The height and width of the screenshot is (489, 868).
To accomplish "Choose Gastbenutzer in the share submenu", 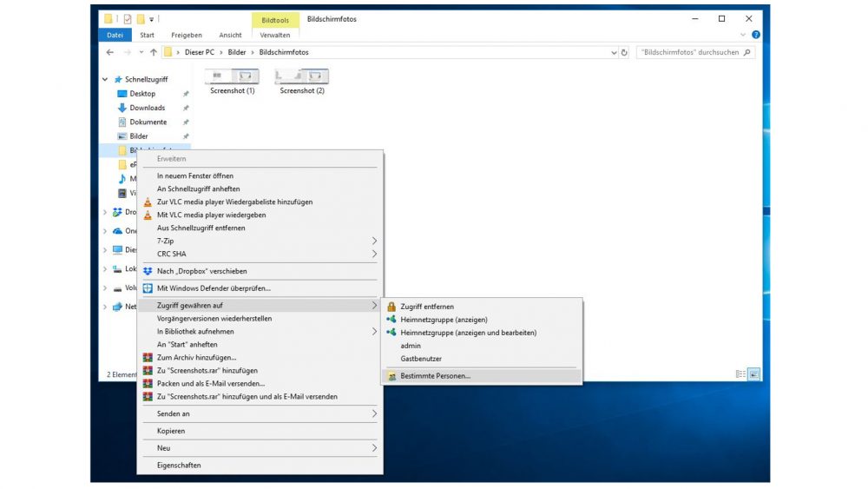I will coord(421,359).
